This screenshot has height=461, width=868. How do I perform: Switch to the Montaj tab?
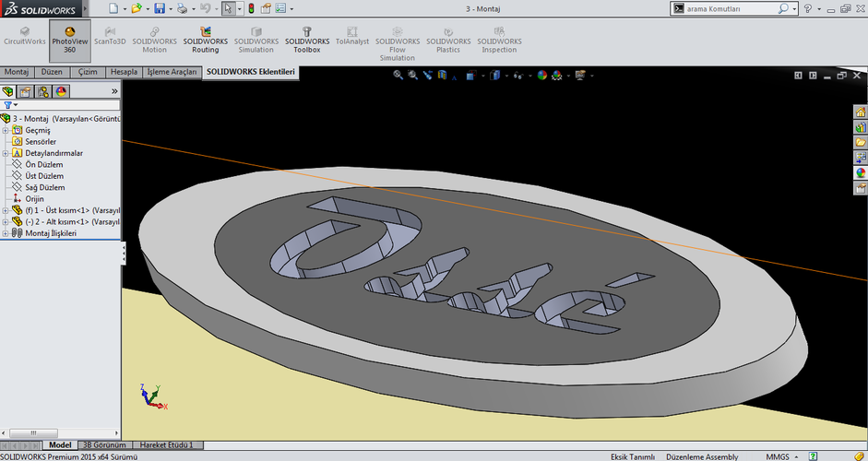coord(17,72)
